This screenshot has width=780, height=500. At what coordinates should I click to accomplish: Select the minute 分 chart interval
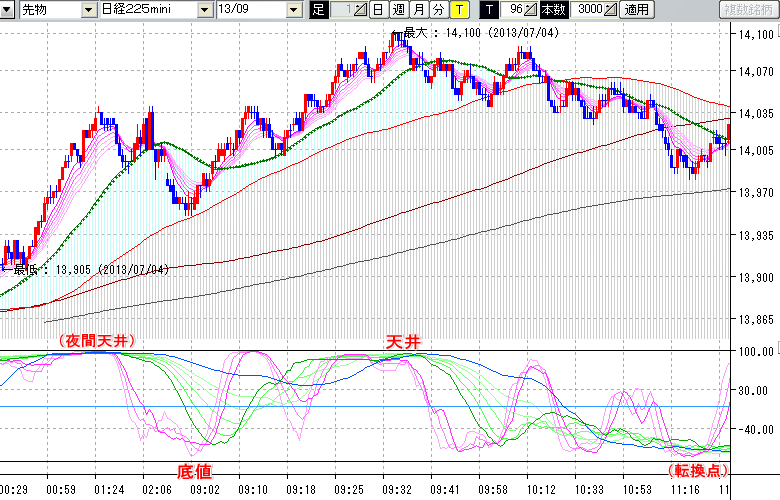pos(438,10)
